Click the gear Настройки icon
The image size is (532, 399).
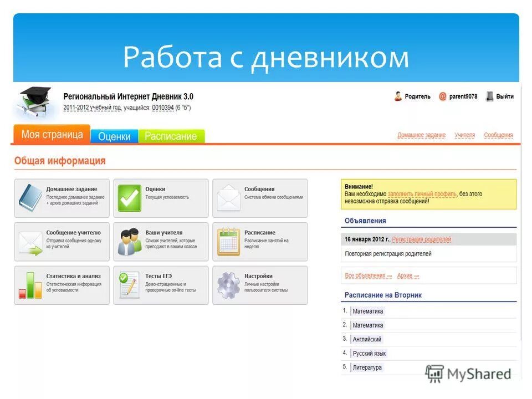228,285
